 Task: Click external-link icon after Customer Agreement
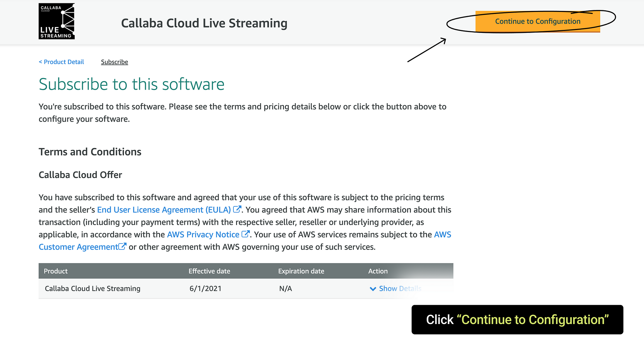[122, 247]
